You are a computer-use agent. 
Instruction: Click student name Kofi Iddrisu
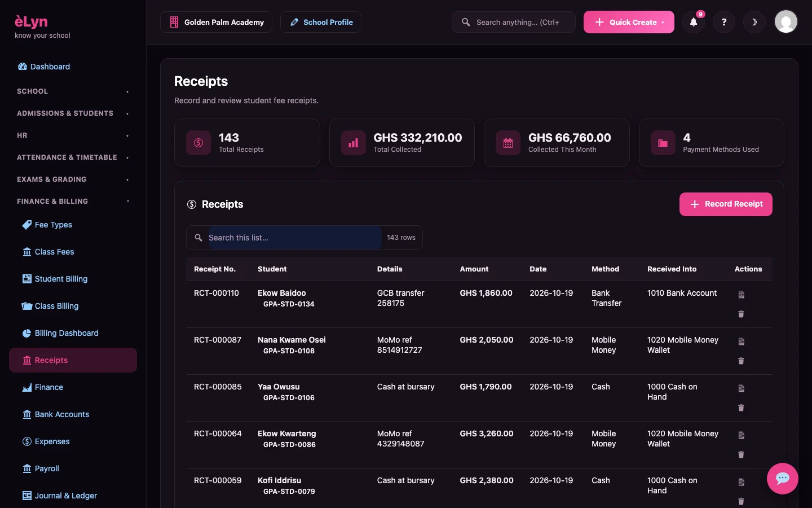click(x=280, y=480)
